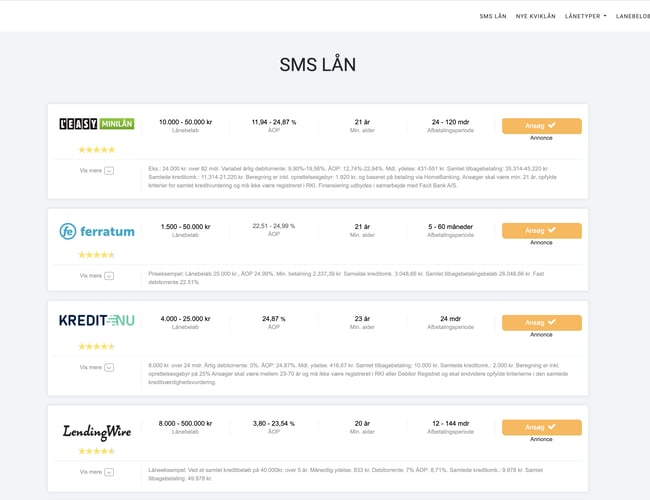
Task: Apply for Kredit-Nu loan via Ansøg
Action: (541, 323)
